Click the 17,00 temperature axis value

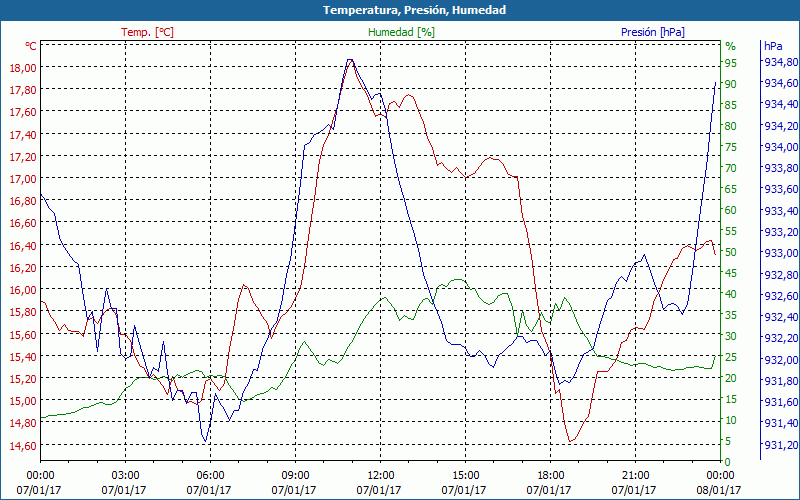(23, 179)
